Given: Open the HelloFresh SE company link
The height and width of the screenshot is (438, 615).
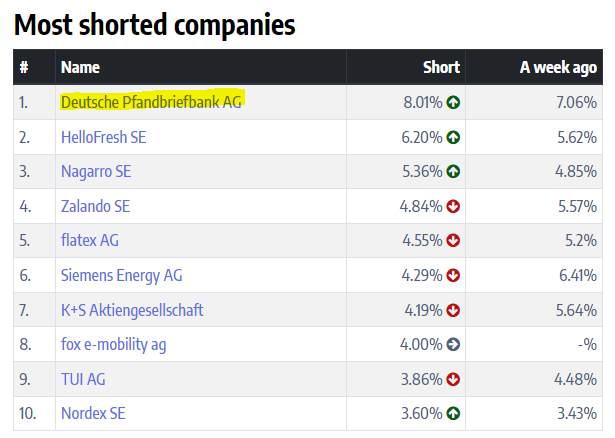Looking at the screenshot, I should pos(103,137).
